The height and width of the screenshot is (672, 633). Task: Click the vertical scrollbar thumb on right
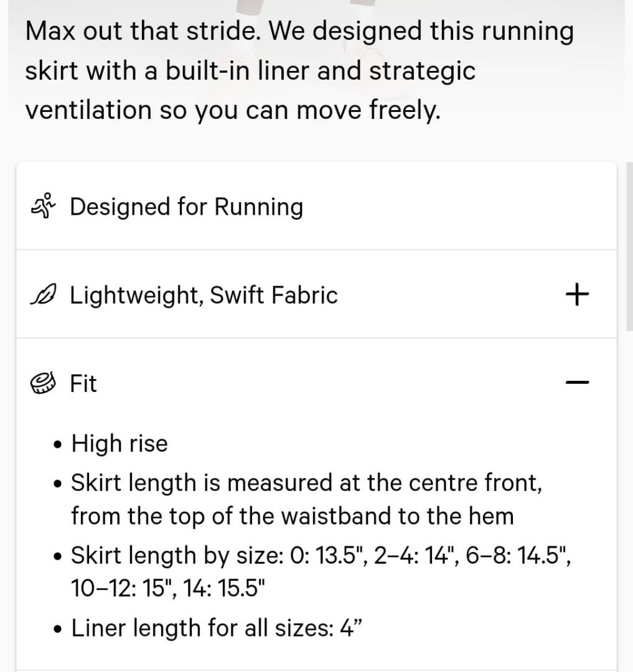(629, 246)
